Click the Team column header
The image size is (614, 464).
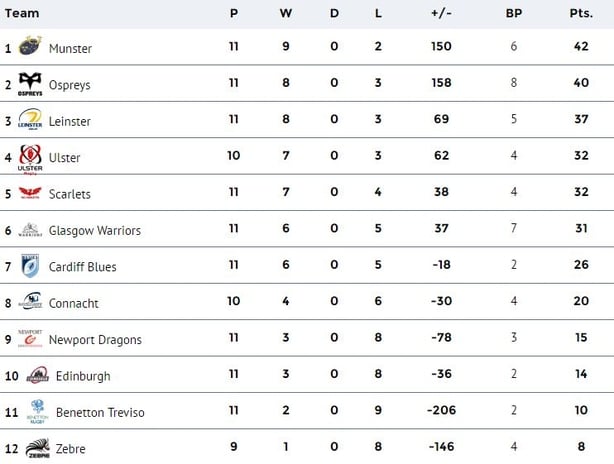(22, 13)
